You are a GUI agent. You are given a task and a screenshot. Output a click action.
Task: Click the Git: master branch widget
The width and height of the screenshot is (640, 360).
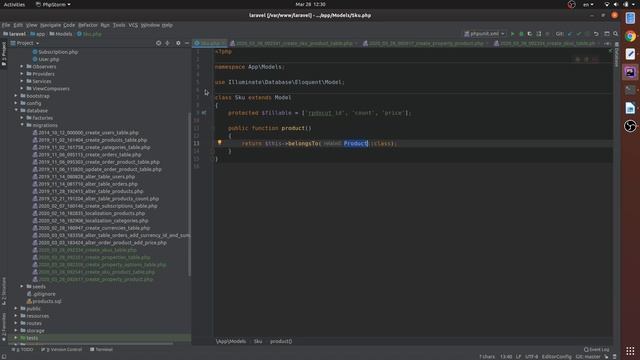[x=588, y=357]
